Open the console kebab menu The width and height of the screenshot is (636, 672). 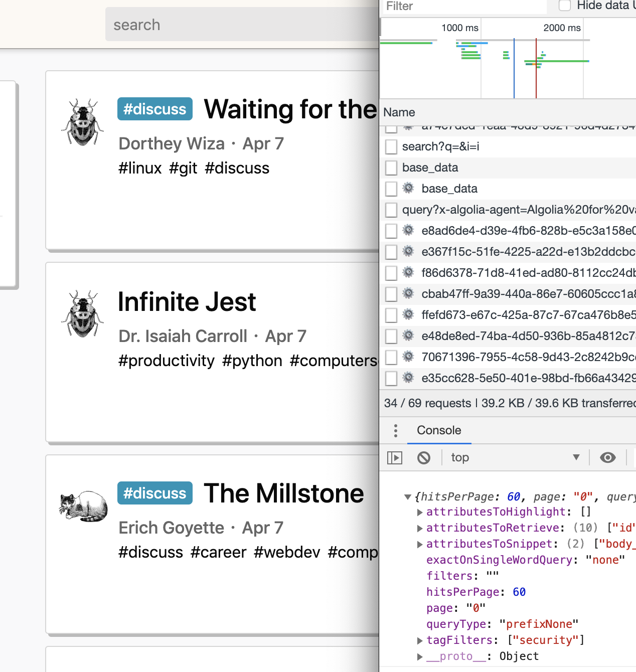[x=396, y=430]
